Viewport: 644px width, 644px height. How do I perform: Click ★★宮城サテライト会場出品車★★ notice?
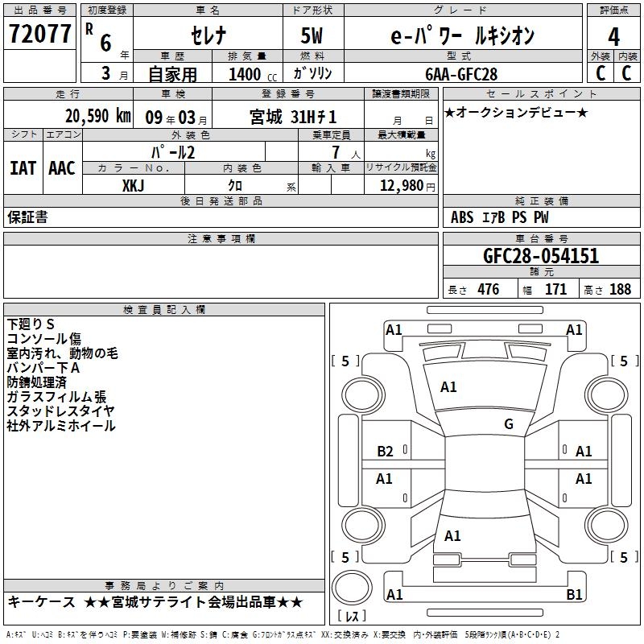(193, 602)
